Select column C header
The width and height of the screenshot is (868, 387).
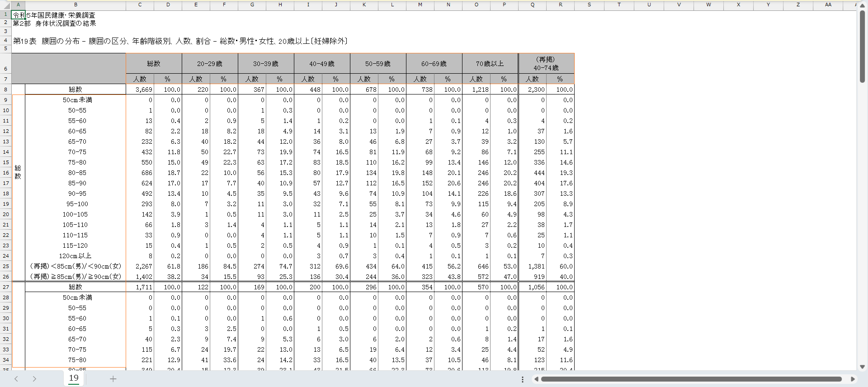coord(140,5)
